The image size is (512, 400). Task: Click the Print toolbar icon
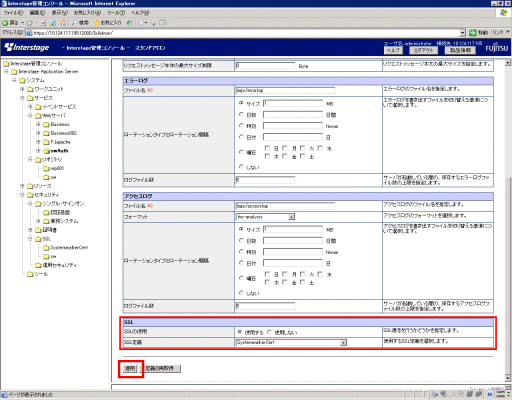[x=153, y=23]
